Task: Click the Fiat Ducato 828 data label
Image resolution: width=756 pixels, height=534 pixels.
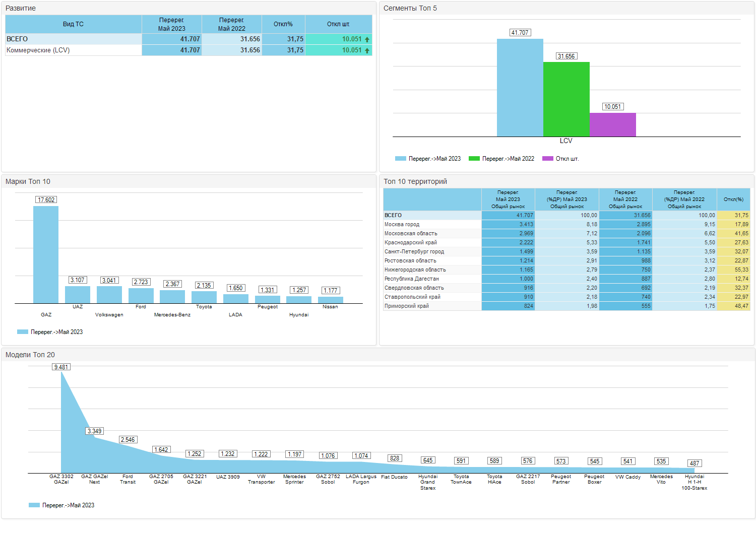Action: [395, 458]
